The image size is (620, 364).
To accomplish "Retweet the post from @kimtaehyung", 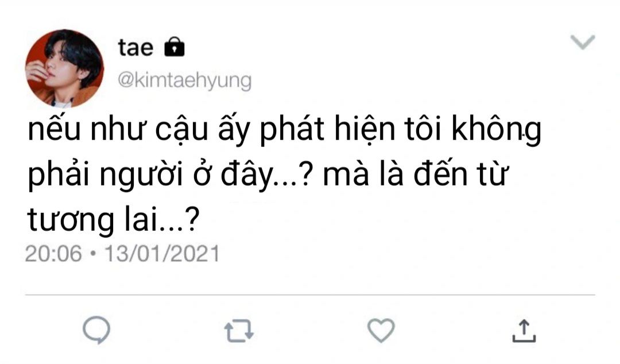I will click(238, 331).
